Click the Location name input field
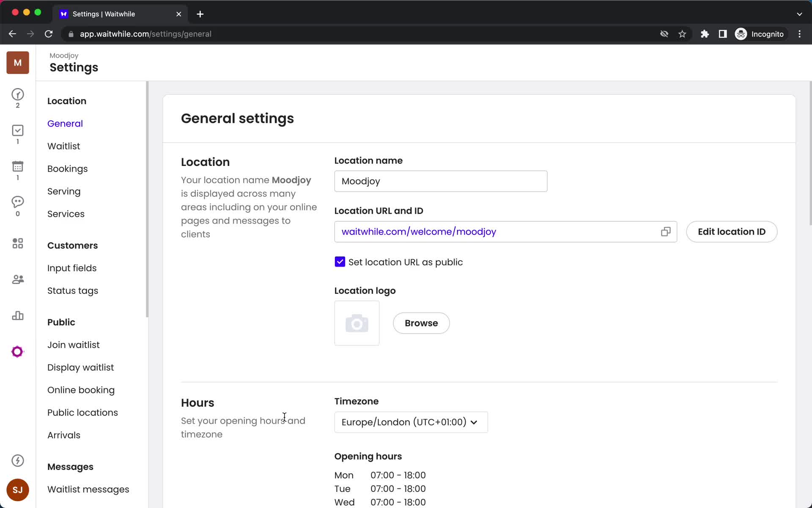Screen dimensions: 812x508 pyautogui.click(x=441, y=181)
